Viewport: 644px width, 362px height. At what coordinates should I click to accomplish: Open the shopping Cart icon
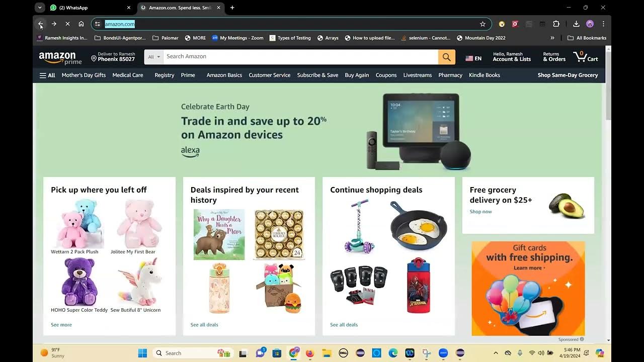click(x=586, y=56)
